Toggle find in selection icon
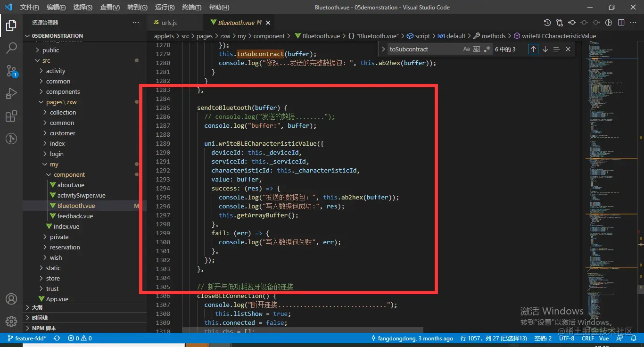The image size is (644, 347). (x=556, y=49)
